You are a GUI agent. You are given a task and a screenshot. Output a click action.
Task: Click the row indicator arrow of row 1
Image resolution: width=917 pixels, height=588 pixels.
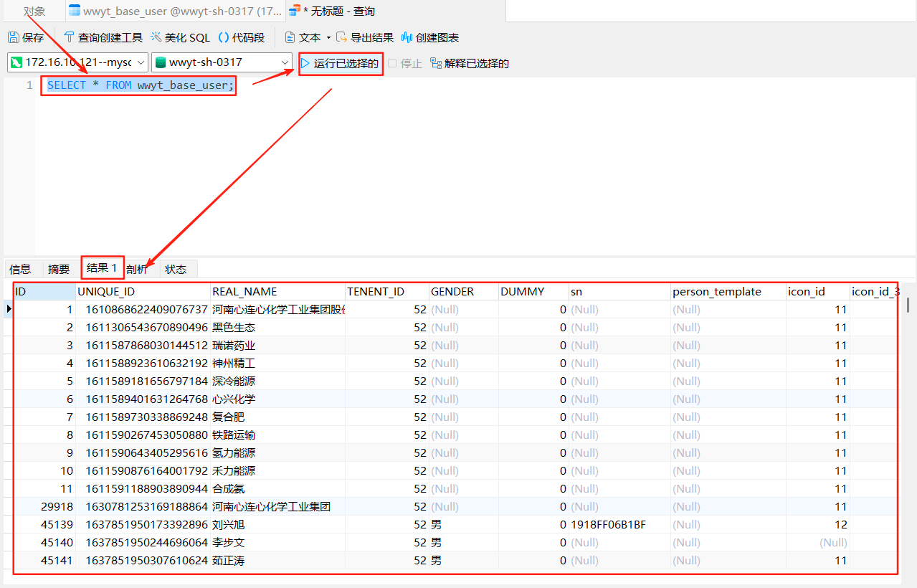point(9,310)
